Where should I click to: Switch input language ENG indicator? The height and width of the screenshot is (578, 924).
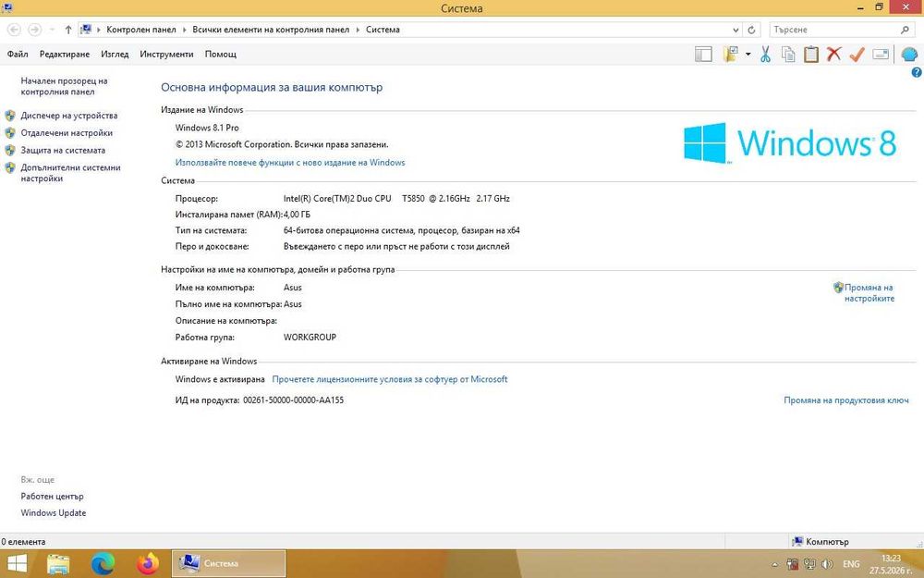[x=851, y=564]
